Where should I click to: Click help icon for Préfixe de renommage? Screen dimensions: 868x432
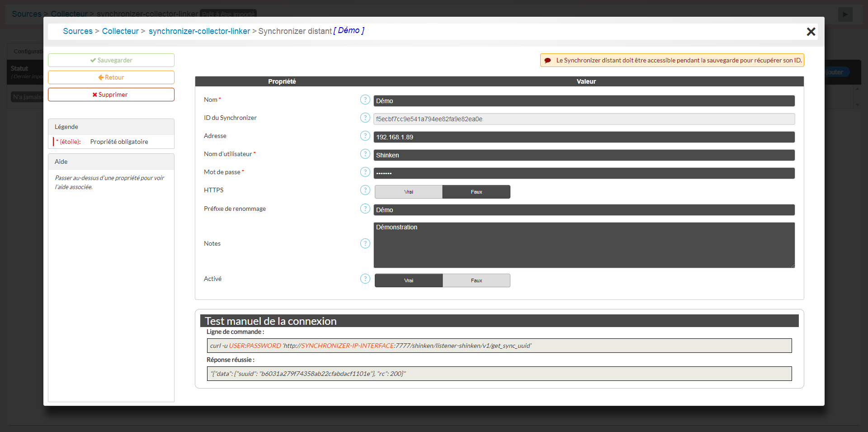pos(365,209)
